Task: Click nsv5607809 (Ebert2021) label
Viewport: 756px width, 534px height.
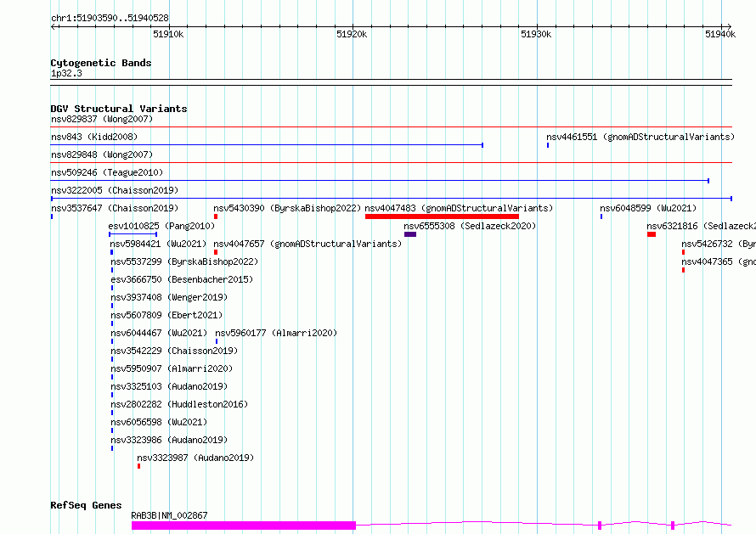Action: tap(166, 315)
